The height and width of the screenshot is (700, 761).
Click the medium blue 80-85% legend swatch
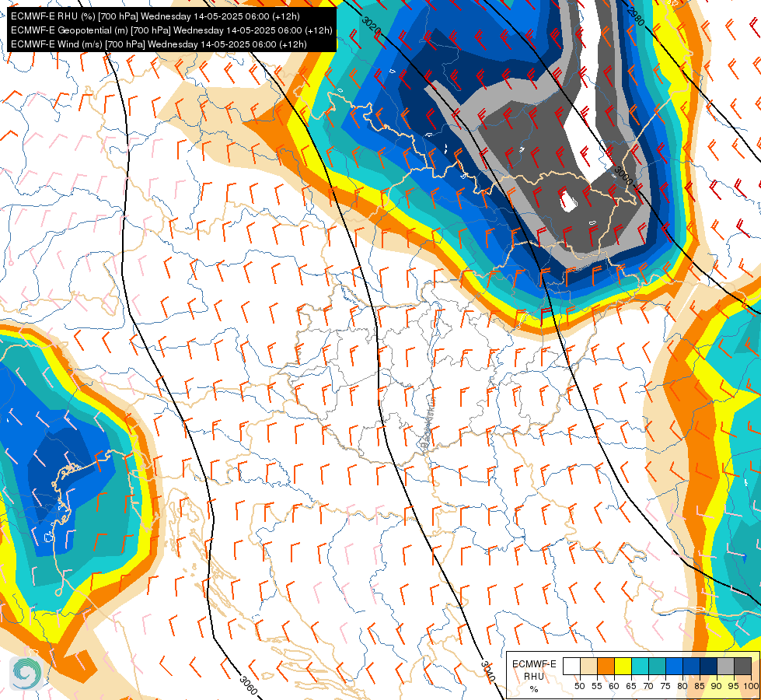(692, 666)
